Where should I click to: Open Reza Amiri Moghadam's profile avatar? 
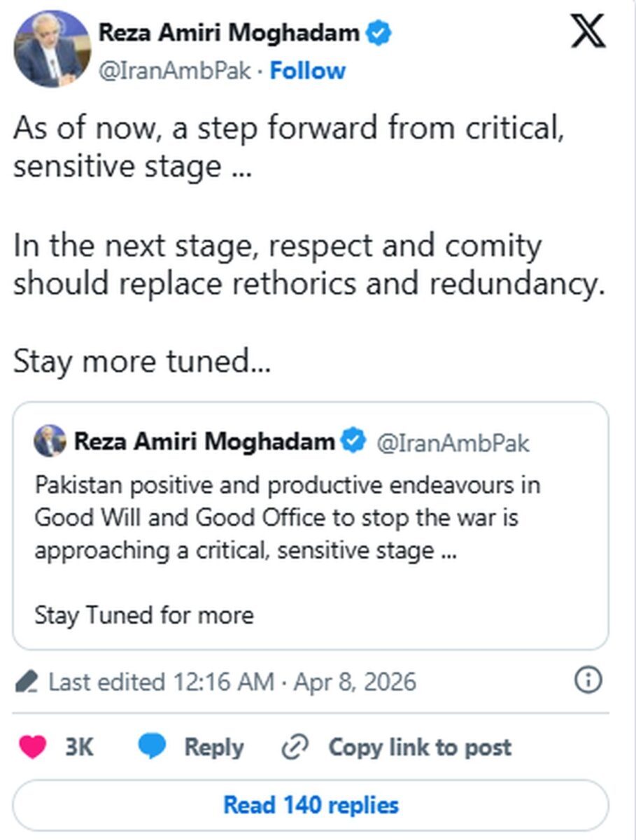pyautogui.click(x=52, y=49)
